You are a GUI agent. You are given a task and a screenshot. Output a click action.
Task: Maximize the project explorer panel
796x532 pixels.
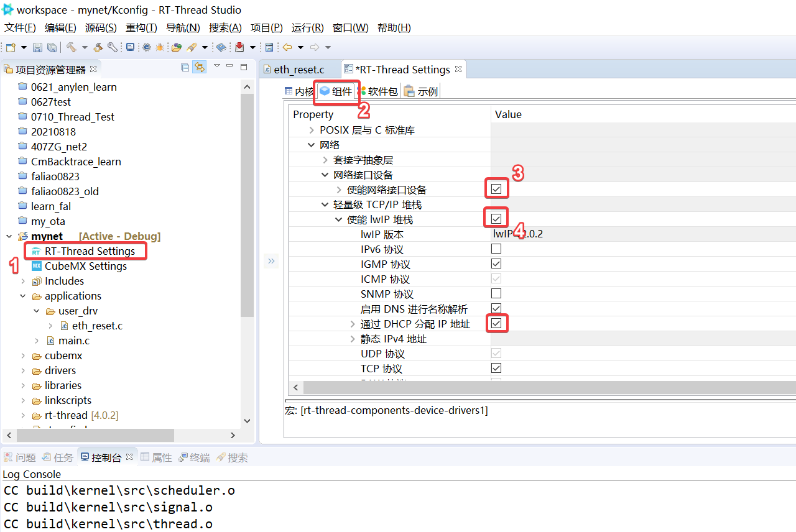pos(244,66)
